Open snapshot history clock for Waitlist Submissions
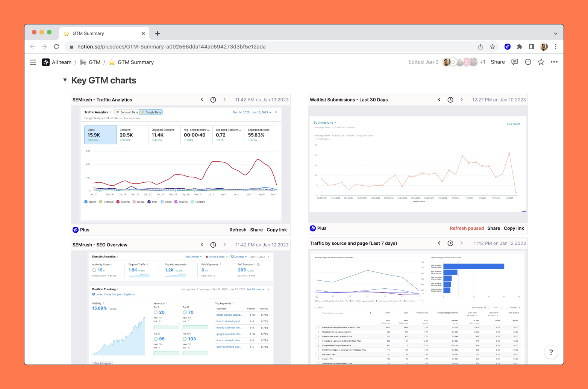This screenshot has height=389, width=588. pyautogui.click(x=450, y=100)
